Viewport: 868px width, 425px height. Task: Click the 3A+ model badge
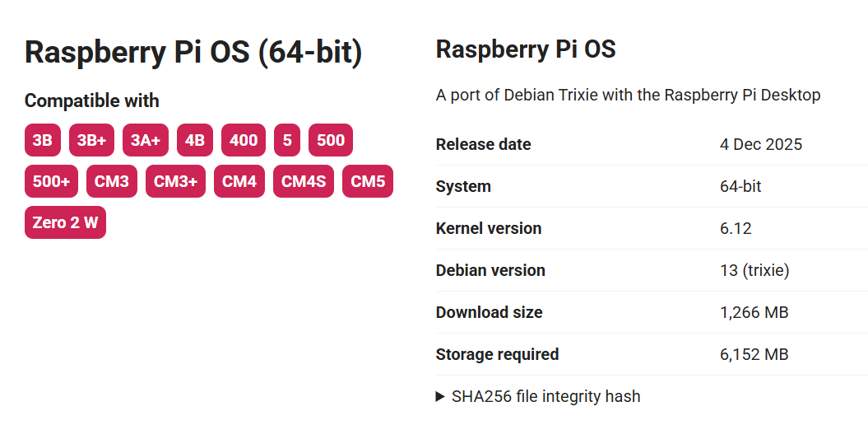[x=146, y=140]
